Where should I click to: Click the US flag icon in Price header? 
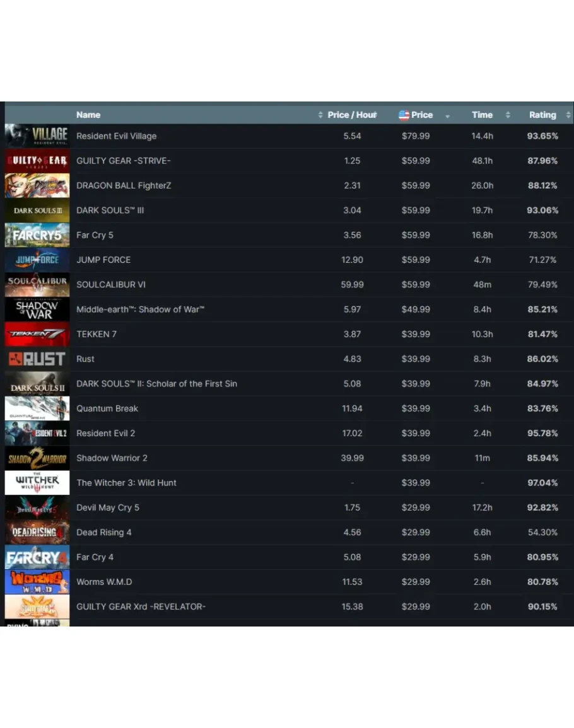click(x=404, y=115)
